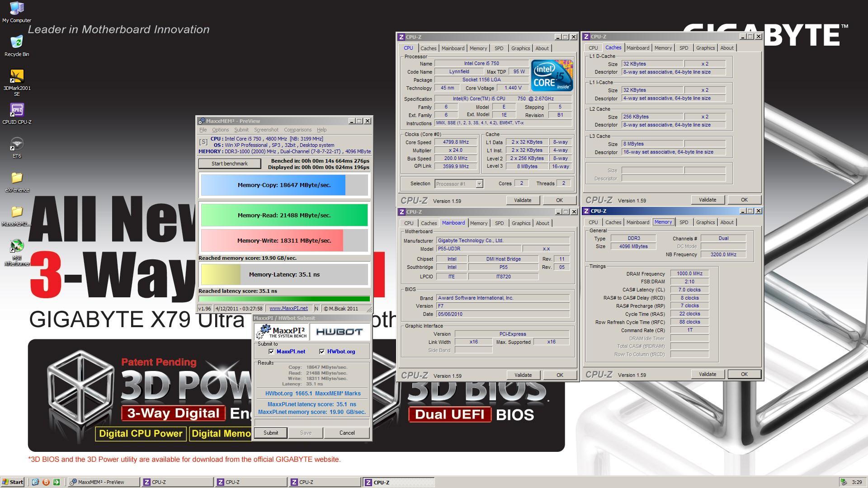The width and height of the screenshot is (868, 488).
Task: Click green progress bar under latency score
Action: coord(284,299)
